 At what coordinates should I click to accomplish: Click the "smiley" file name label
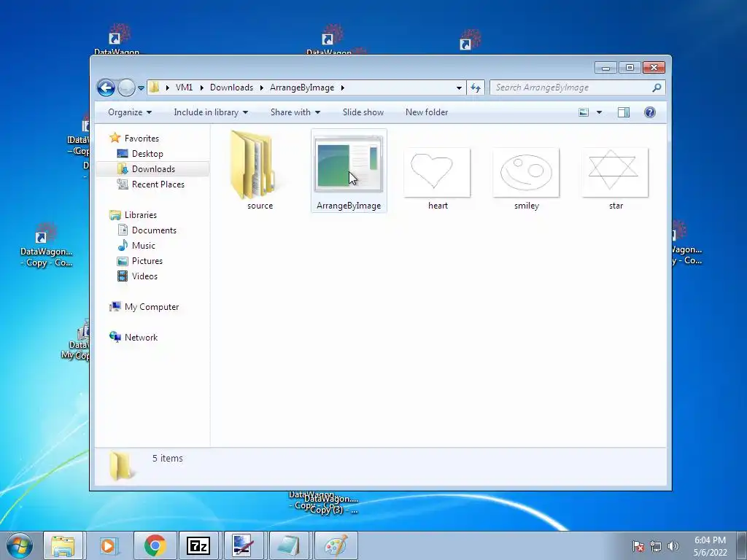click(527, 206)
